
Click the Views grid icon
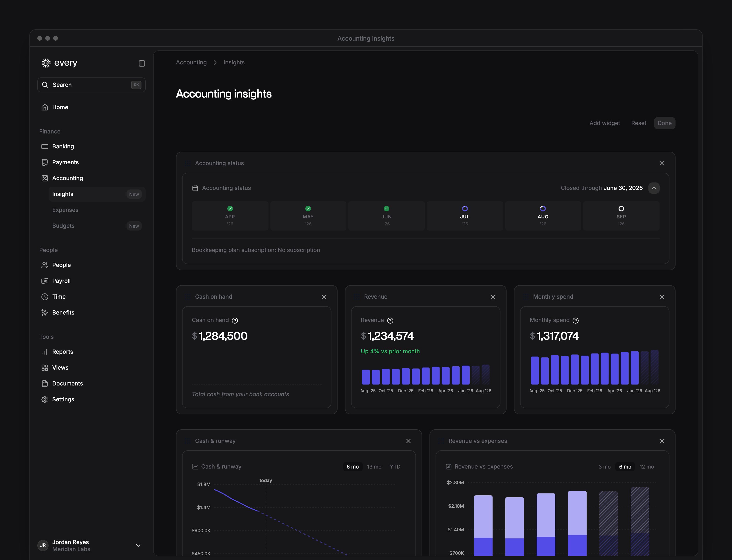[45, 368]
